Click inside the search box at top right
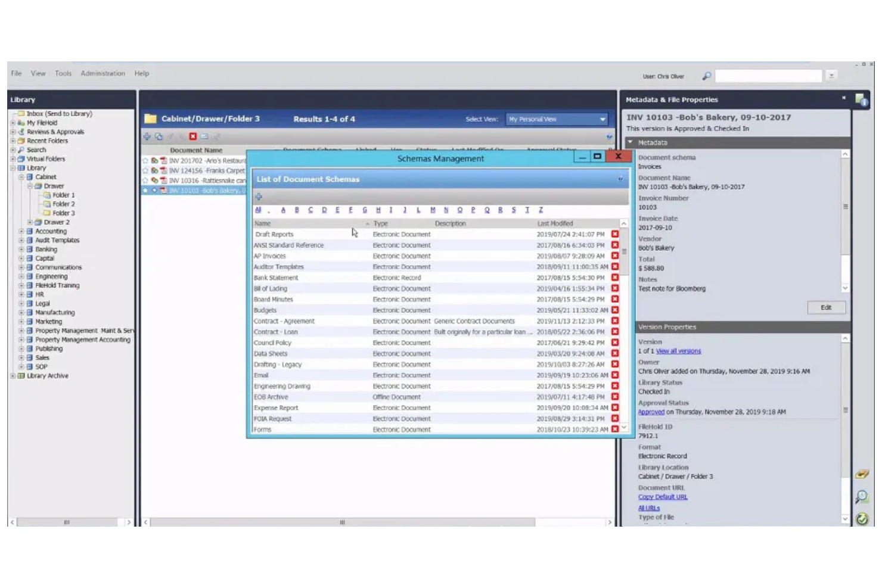The height and width of the screenshot is (588, 882). coord(769,76)
